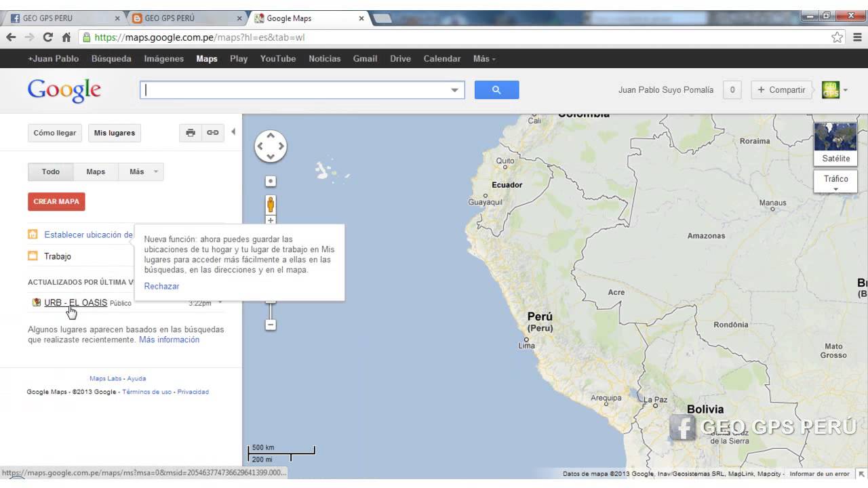Go to the browser home page icon
This screenshot has width=868, height=488.
click(x=66, y=37)
